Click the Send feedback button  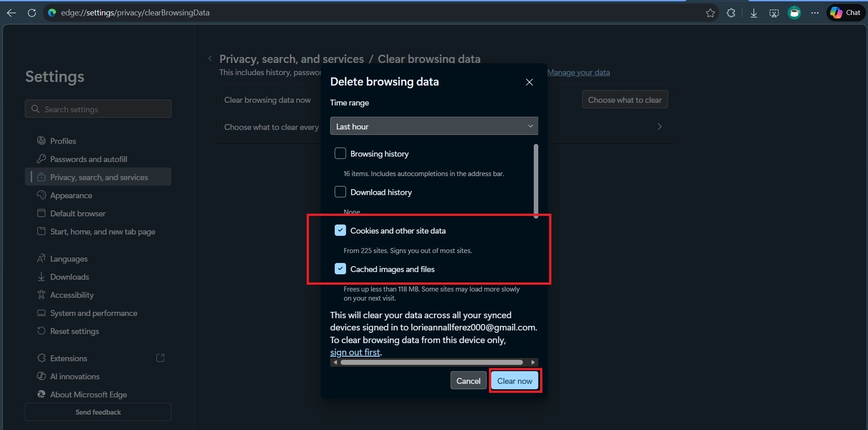click(x=98, y=412)
